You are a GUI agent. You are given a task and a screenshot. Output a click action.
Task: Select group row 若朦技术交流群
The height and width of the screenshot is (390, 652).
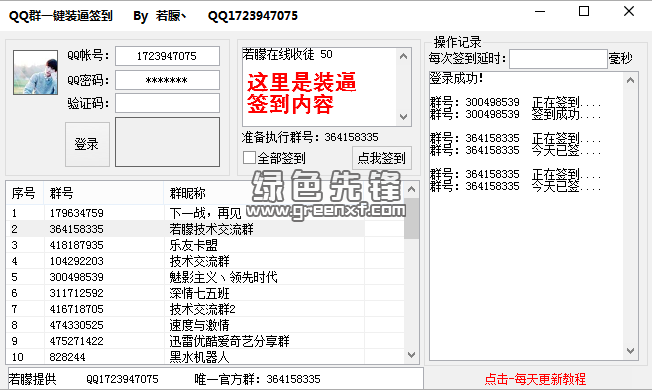point(205,229)
